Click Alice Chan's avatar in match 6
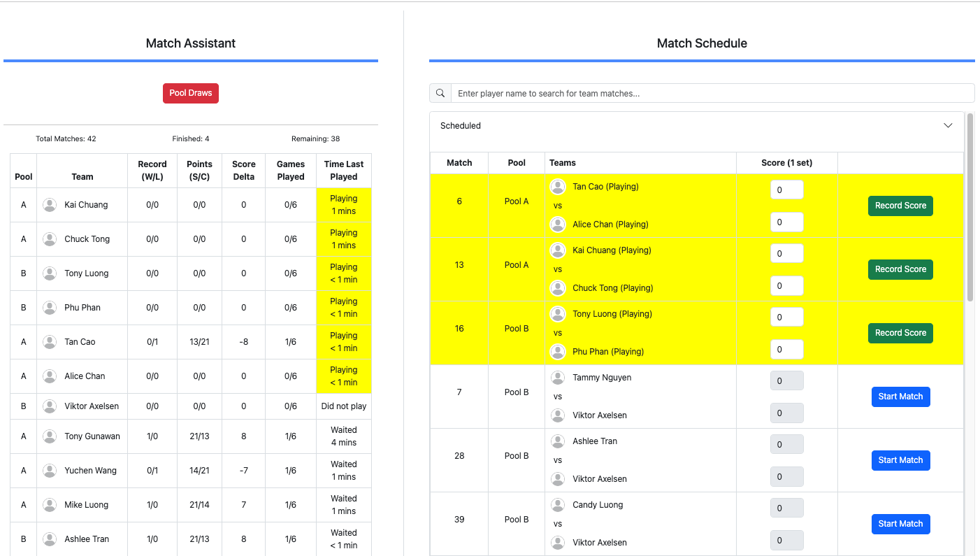 click(x=558, y=224)
